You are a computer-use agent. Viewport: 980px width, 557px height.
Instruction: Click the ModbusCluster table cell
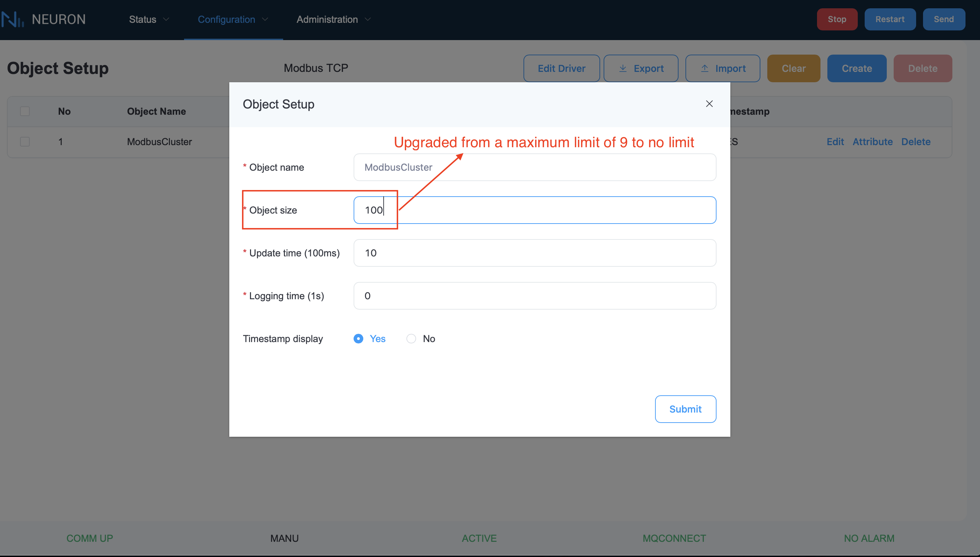(160, 142)
